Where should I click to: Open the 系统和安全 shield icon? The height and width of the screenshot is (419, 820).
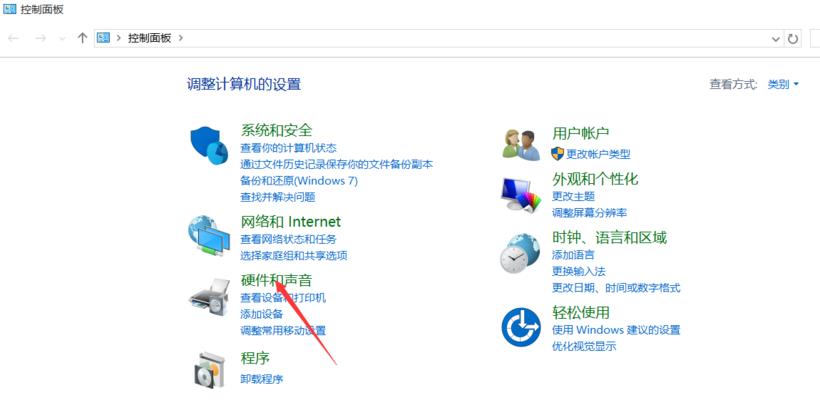point(209,145)
